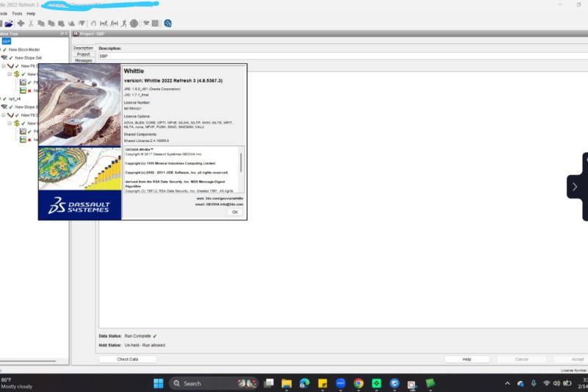Click the Run Complete data status text
The width and height of the screenshot is (588, 392).
[137, 336]
